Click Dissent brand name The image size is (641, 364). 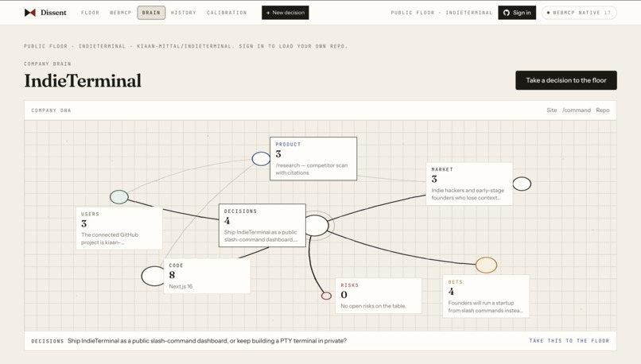pos(53,13)
